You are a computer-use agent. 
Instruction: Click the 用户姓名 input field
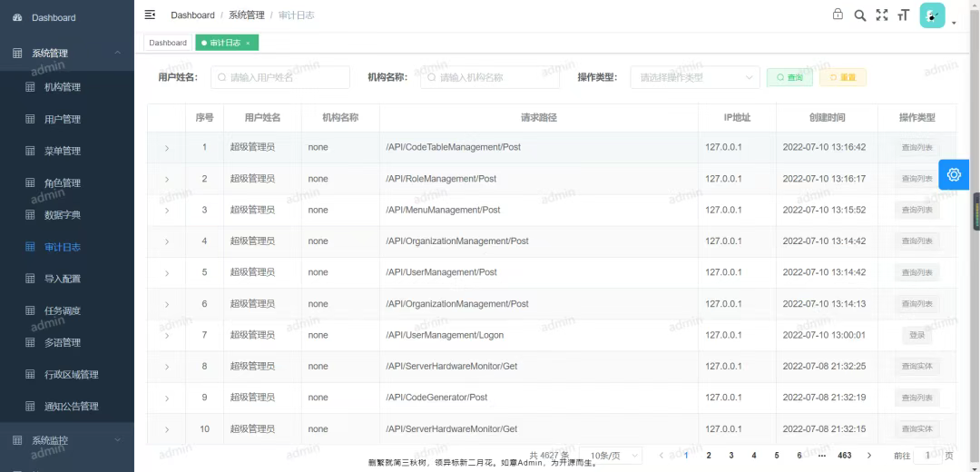tap(280, 77)
